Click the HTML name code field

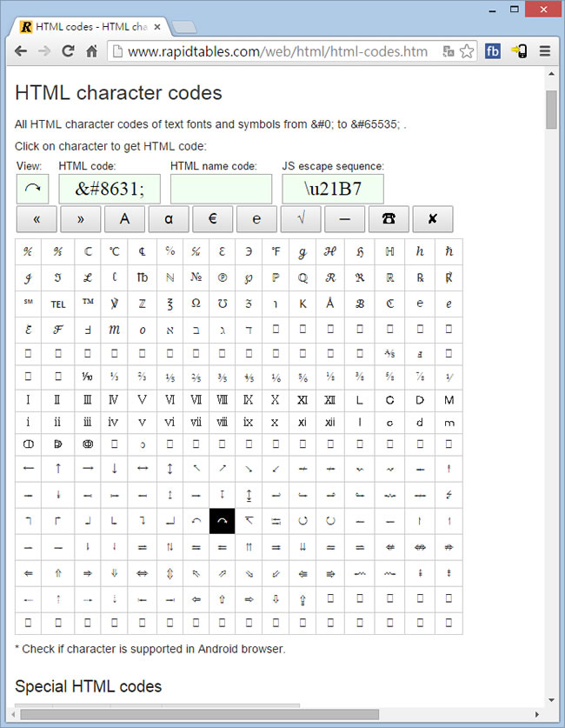click(x=221, y=189)
